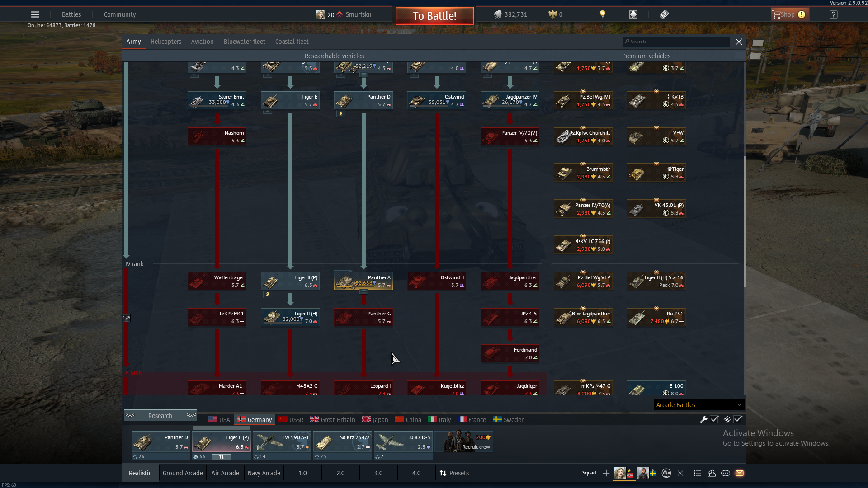Select the Tiger E vehicle in research tree
This screenshot has height=488, width=868.
tap(290, 100)
